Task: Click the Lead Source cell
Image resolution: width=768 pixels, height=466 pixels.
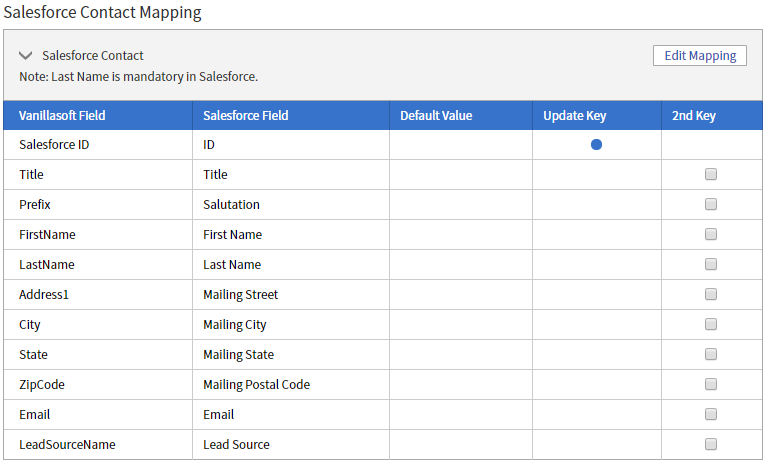Action: (x=291, y=444)
